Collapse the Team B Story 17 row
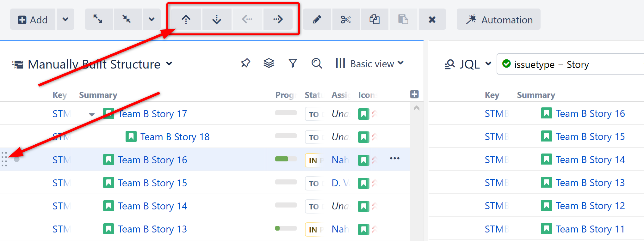 point(92,114)
